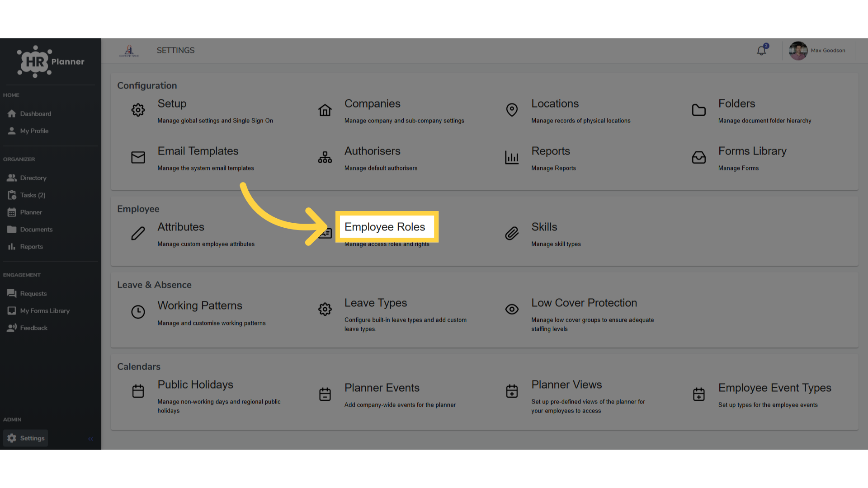The height and width of the screenshot is (488, 868).
Task: Open the Planner Views link
Action: click(x=566, y=385)
